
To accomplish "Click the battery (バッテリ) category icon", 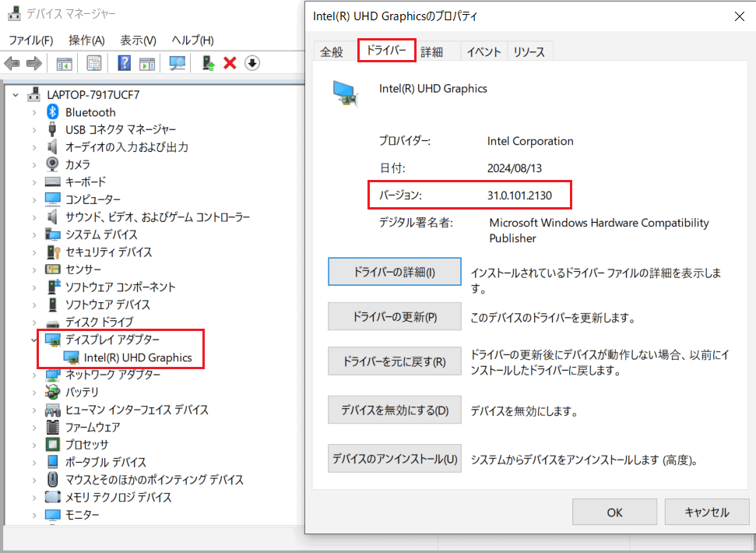I will tap(52, 392).
